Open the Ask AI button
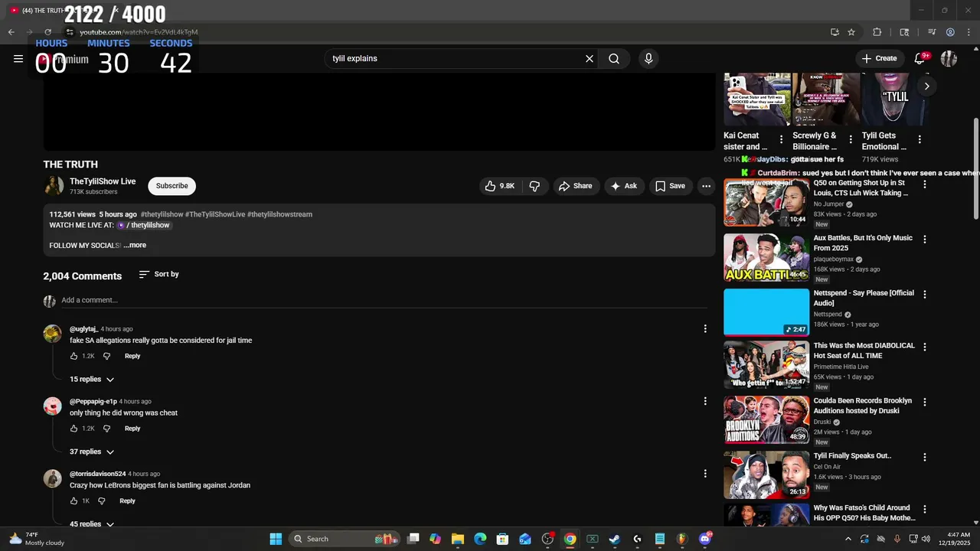The width and height of the screenshot is (980, 551). point(623,186)
